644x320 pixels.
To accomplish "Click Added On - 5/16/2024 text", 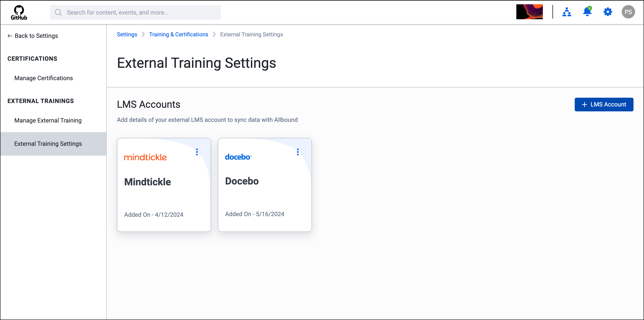I will coord(254,214).
